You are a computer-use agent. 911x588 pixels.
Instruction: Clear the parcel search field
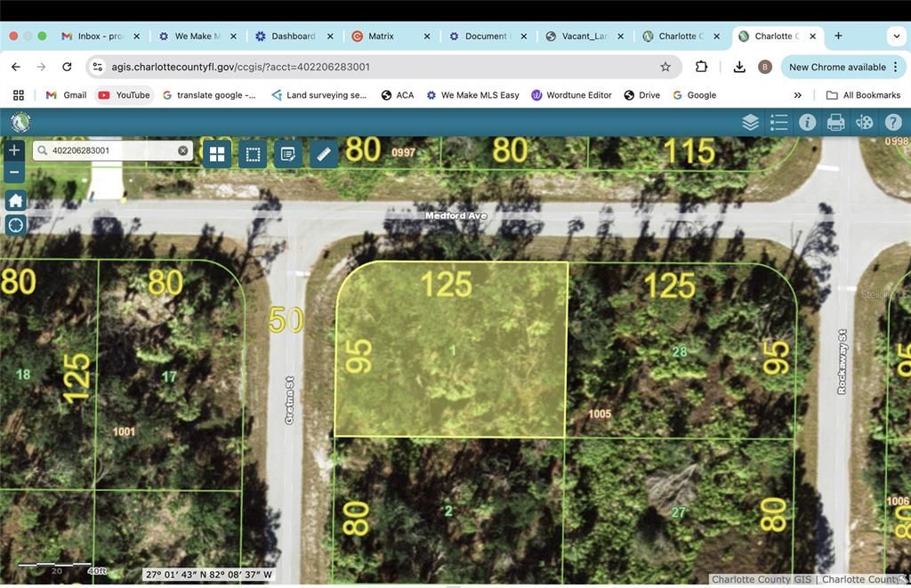(184, 150)
